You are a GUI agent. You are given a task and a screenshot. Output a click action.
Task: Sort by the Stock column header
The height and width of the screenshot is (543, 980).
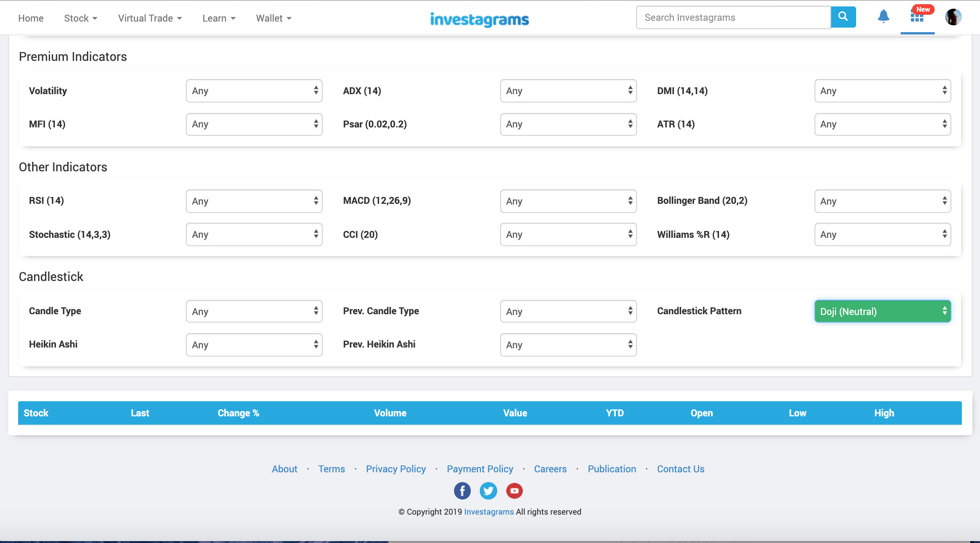(36, 413)
